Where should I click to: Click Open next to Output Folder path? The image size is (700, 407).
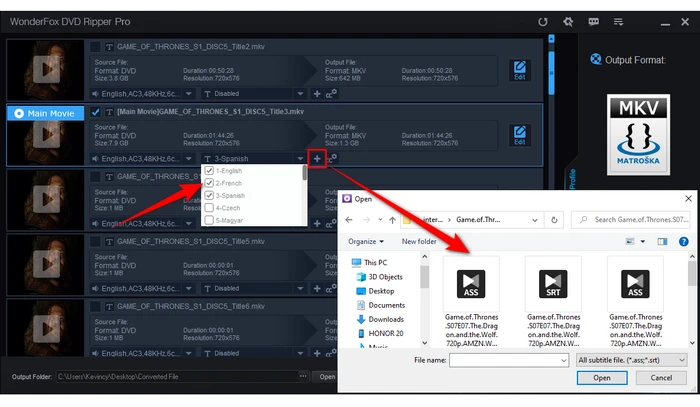tap(327, 377)
